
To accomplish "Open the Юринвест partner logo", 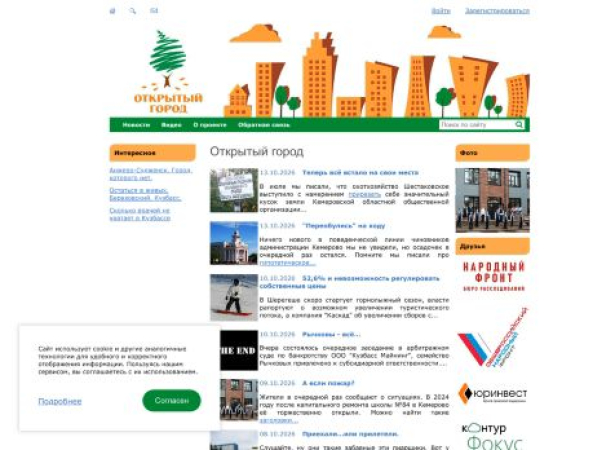I will [493, 393].
